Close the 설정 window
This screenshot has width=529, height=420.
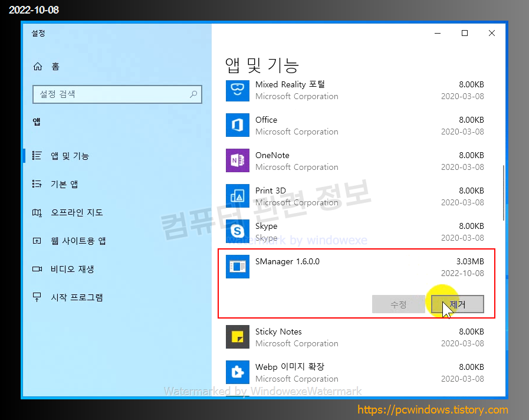[x=492, y=33]
